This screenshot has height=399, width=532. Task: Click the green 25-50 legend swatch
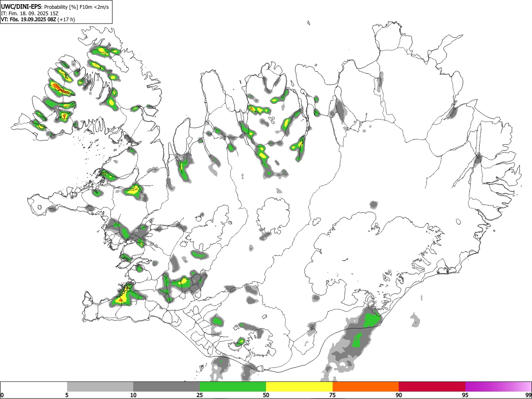pyautogui.click(x=233, y=387)
